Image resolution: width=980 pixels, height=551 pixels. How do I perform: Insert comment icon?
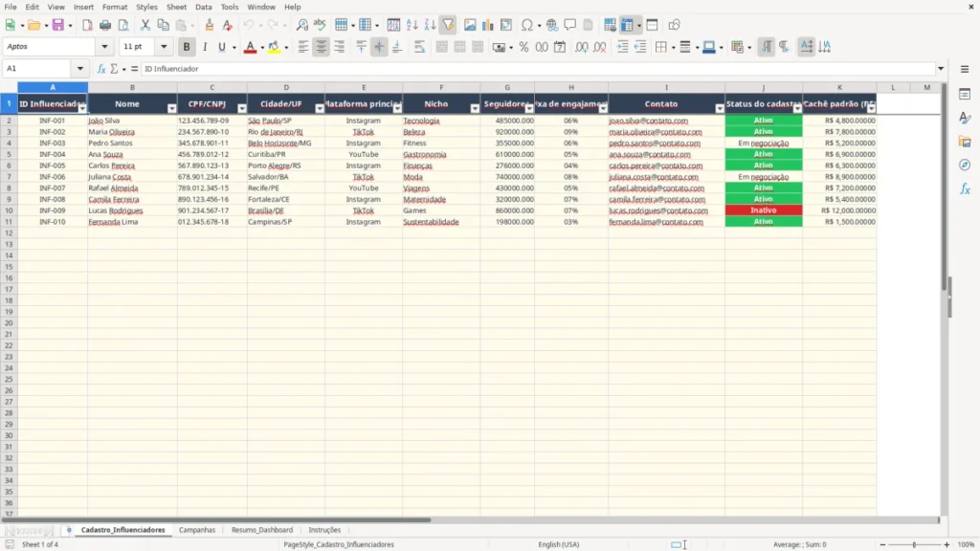click(x=570, y=25)
